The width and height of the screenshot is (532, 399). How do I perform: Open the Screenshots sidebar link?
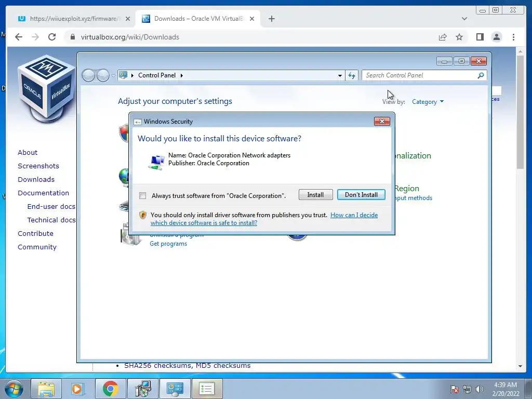[38, 166]
